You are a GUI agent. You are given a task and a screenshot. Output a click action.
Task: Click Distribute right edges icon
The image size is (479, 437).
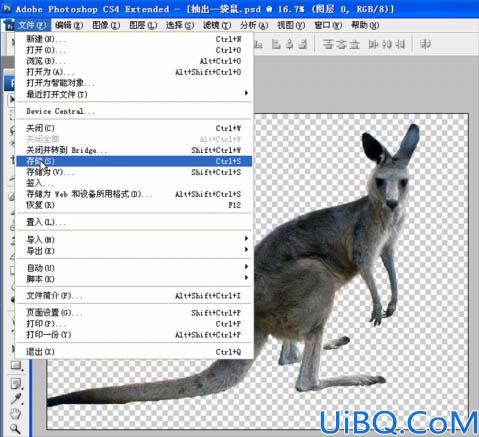(x=400, y=44)
